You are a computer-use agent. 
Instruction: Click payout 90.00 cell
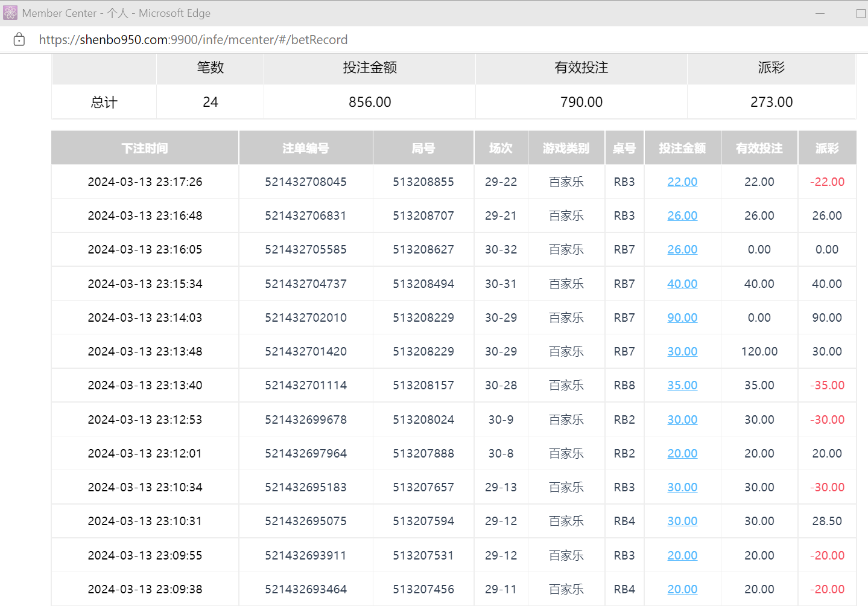[827, 317]
